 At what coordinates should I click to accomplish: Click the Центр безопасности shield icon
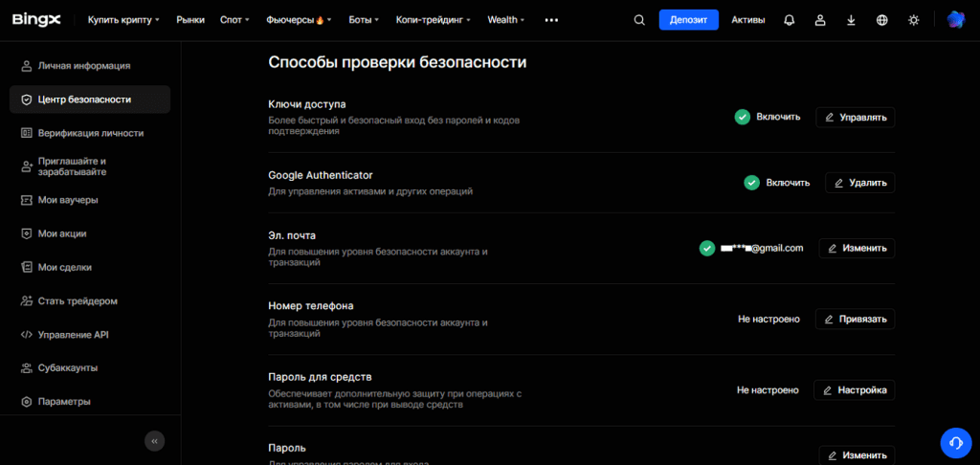26,100
